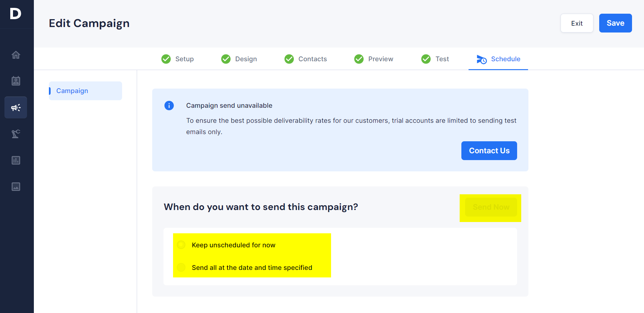This screenshot has width=644, height=313.
Task: Open the Reports chart sidebar icon
Action: (x=16, y=160)
